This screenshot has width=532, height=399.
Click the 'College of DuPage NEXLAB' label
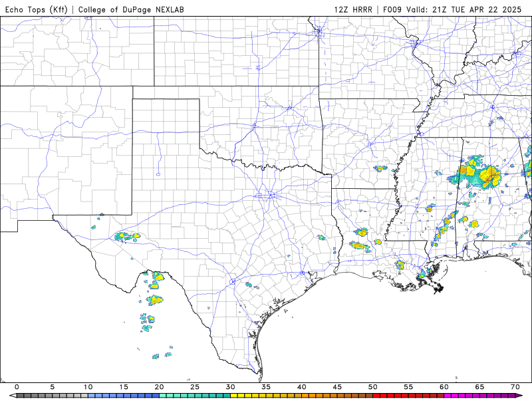pyautogui.click(x=131, y=9)
